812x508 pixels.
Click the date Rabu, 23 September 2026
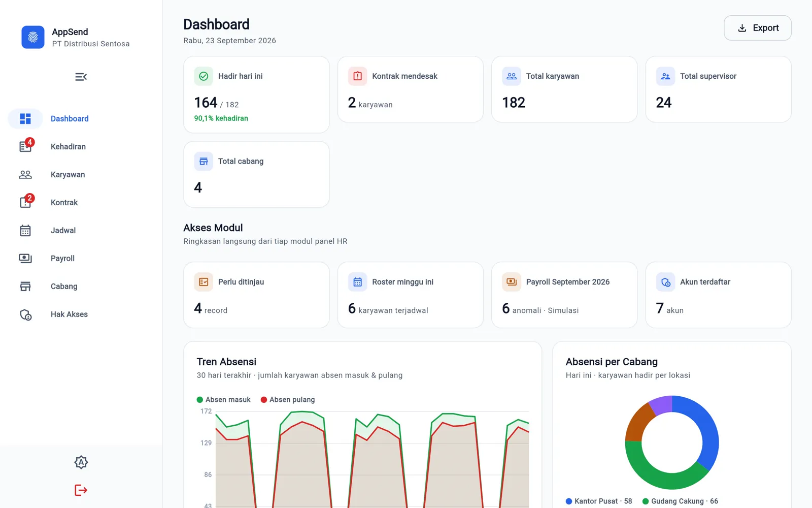[x=229, y=41]
